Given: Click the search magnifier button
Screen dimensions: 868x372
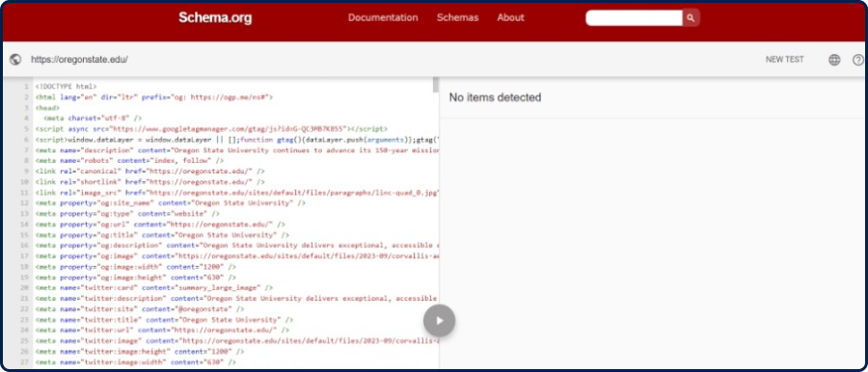Looking at the screenshot, I should [691, 17].
